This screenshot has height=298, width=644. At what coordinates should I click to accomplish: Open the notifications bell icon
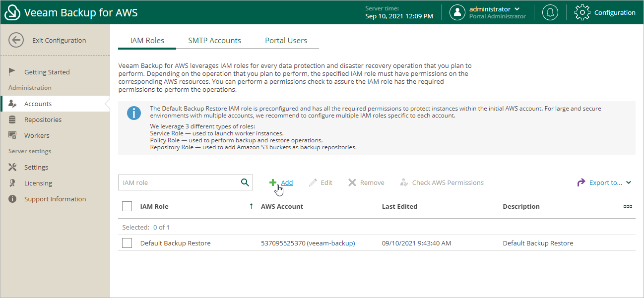coord(550,13)
